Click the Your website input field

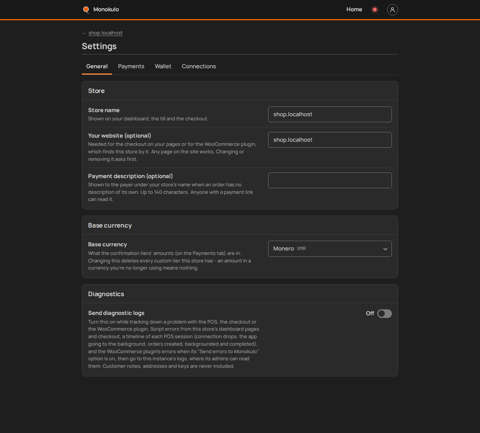(x=330, y=140)
